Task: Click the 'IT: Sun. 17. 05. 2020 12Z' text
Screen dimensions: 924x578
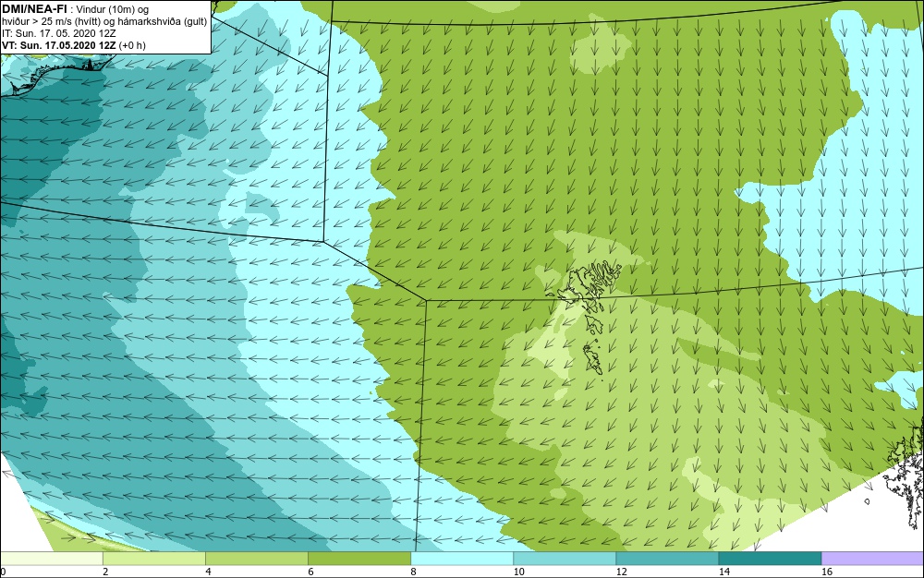Action: tap(59, 33)
